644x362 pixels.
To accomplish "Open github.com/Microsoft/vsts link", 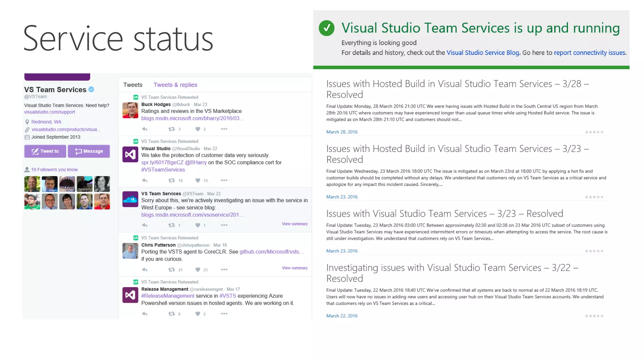I will click(x=272, y=252).
